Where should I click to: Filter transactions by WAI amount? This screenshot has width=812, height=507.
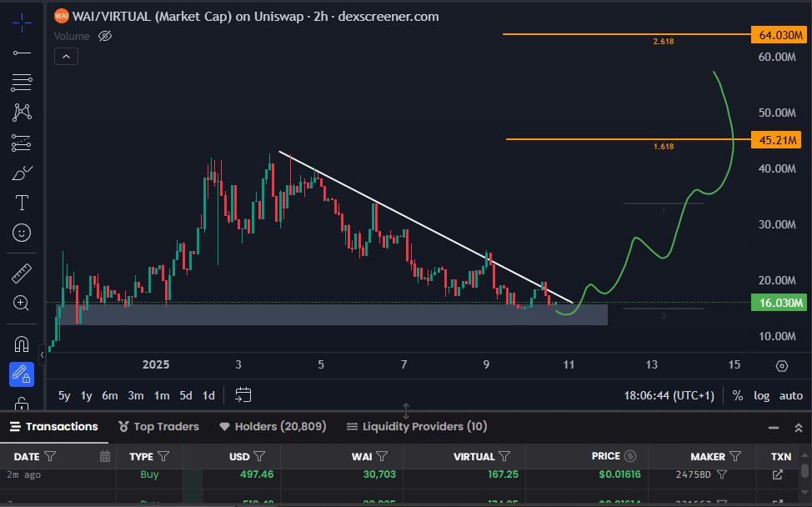point(382,456)
